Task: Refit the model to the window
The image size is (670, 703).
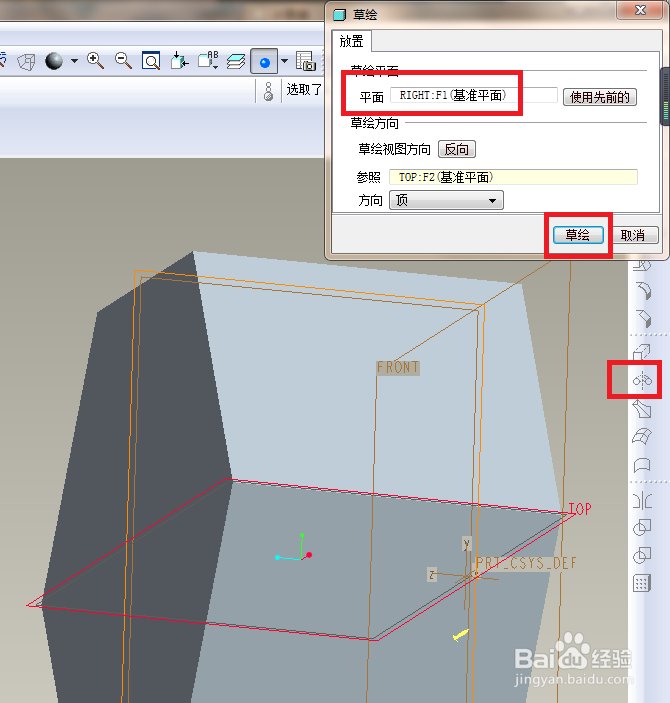Action: coord(151,61)
